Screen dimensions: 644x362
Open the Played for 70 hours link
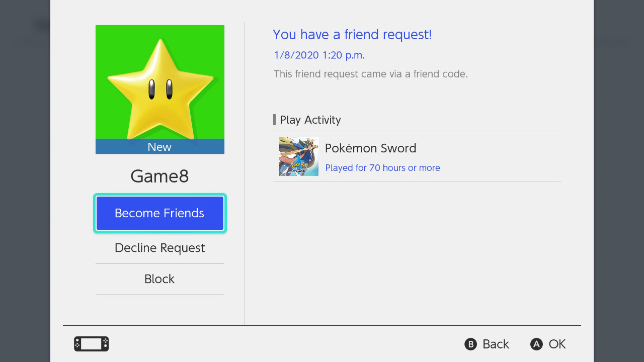(382, 167)
